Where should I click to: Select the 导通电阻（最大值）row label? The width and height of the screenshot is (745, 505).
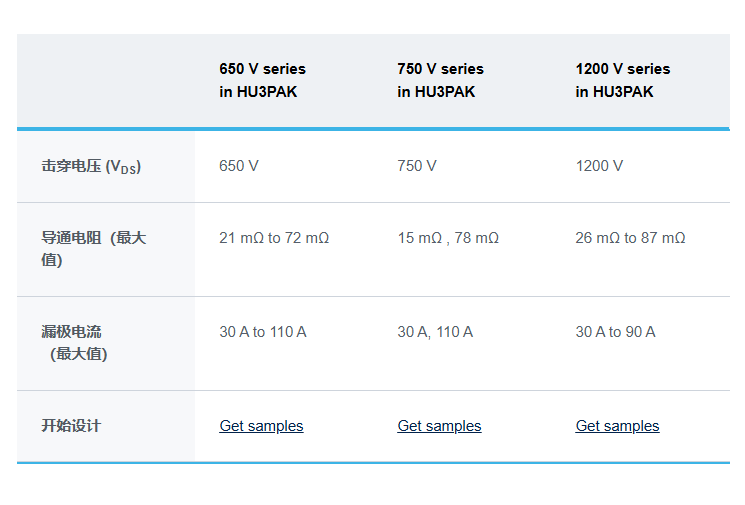93,249
